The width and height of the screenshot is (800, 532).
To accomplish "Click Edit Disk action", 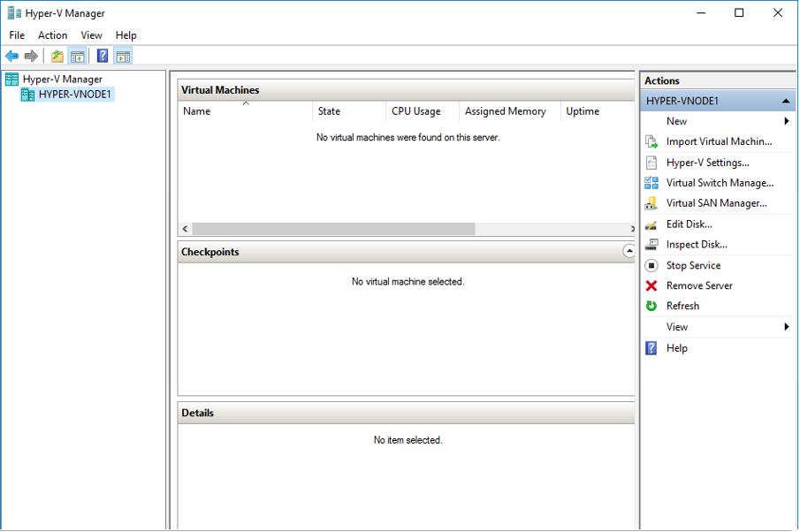I will [690, 224].
